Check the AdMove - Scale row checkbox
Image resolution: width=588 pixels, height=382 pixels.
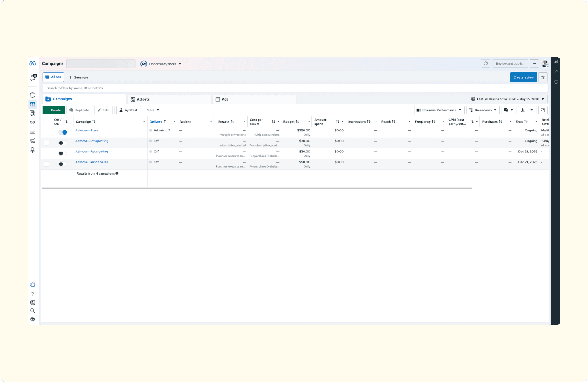click(x=46, y=132)
